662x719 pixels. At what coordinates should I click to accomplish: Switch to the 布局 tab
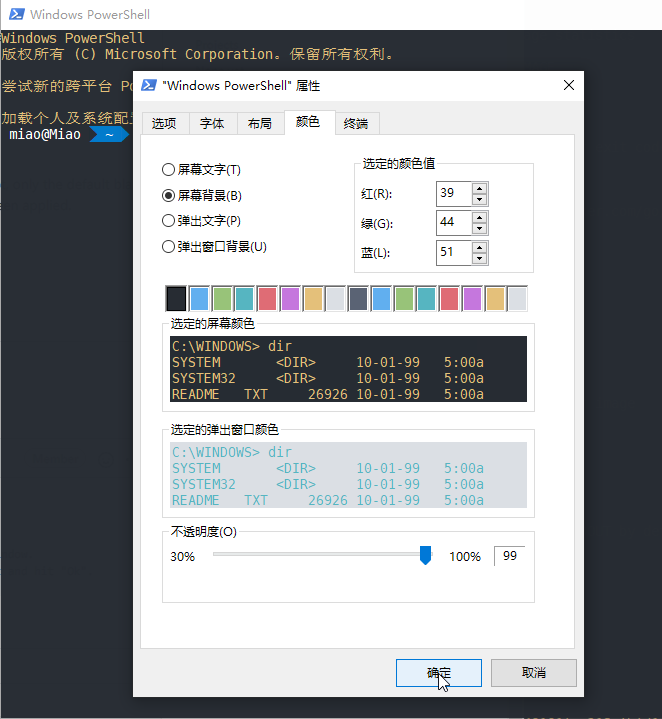pyautogui.click(x=260, y=123)
